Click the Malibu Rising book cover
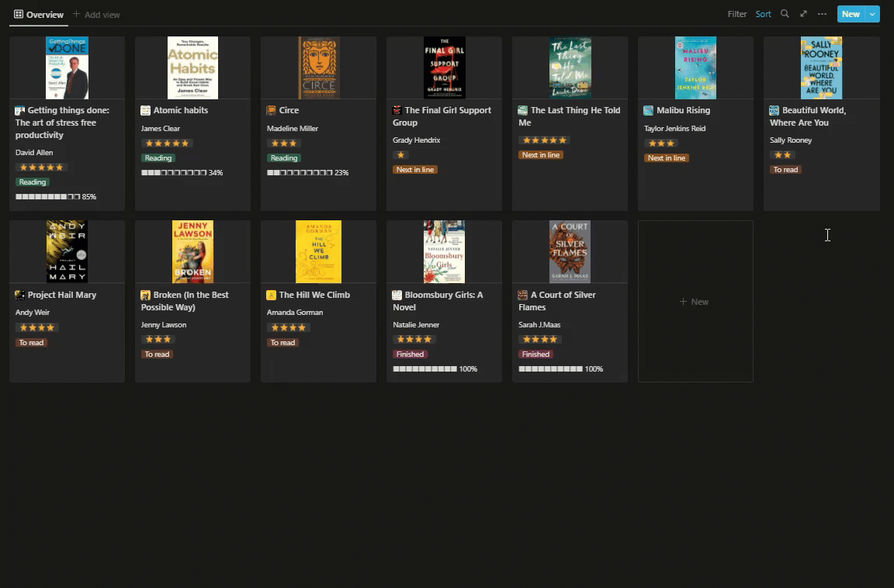Viewport: 894px width, 588px height. point(695,67)
